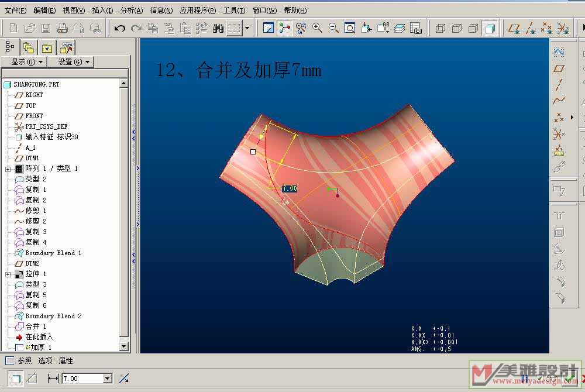This screenshot has width=585, height=392.
Task: Open the 插入(I) menu
Action: point(102,11)
